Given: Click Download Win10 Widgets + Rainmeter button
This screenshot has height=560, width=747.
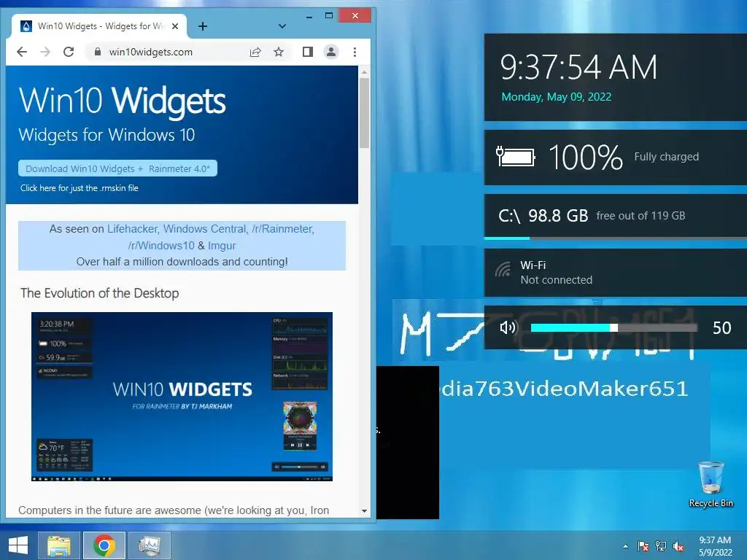Looking at the screenshot, I should click(117, 168).
